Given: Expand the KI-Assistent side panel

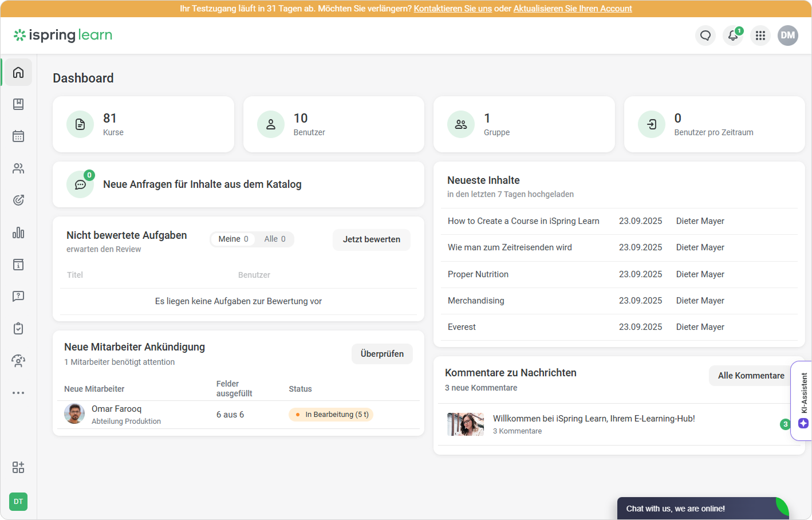Looking at the screenshot, I should pyautogui.click(x=803, y=400).
